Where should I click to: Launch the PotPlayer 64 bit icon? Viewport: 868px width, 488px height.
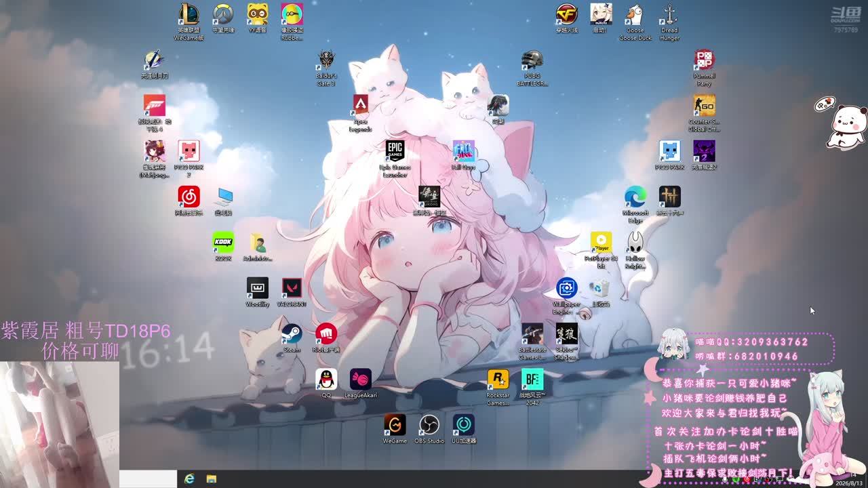pos(601,242)
